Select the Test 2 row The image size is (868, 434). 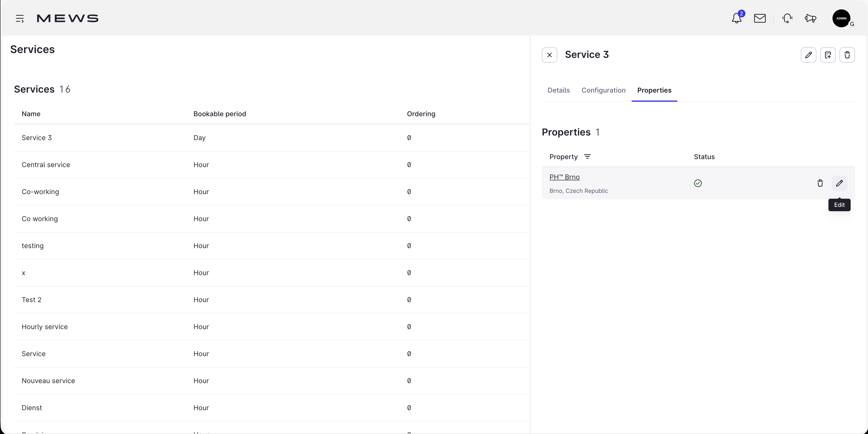click(x=272, y=300)
